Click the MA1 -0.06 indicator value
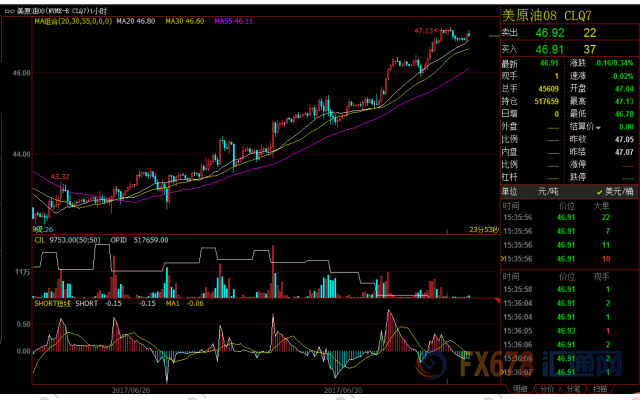The height and width of the screenshot is (400, 640). [184, 303]
